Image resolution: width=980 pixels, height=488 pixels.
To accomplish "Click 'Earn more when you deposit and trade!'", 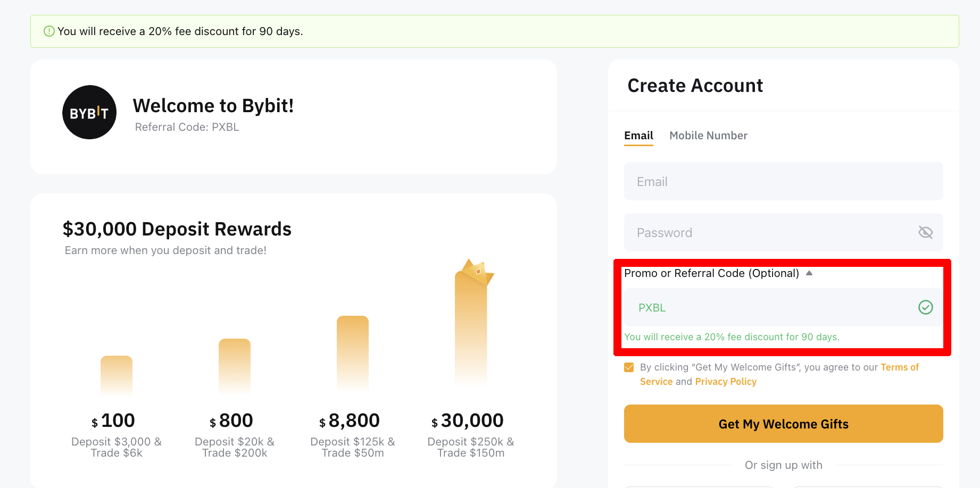I will click(x=165, y=250).
